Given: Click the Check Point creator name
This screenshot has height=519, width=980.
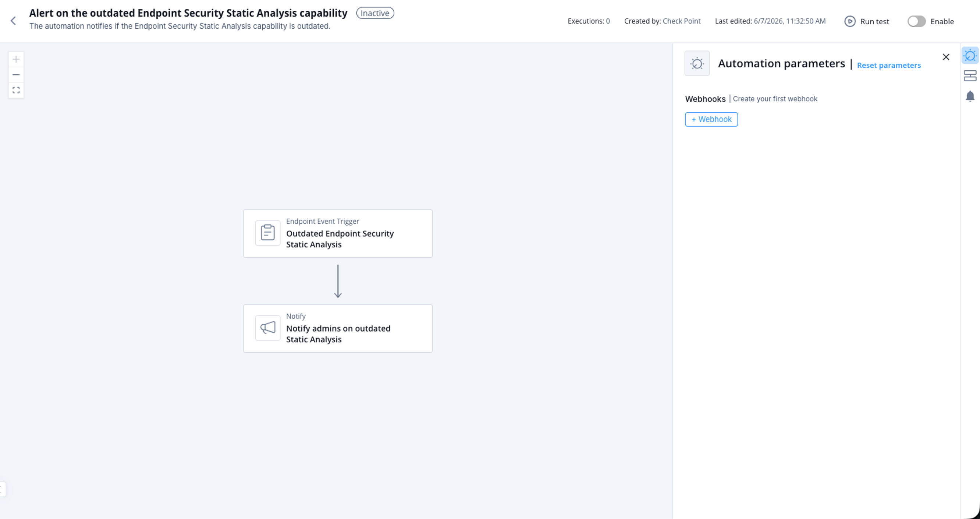Looking at the screenshot, I should point(681,21).
